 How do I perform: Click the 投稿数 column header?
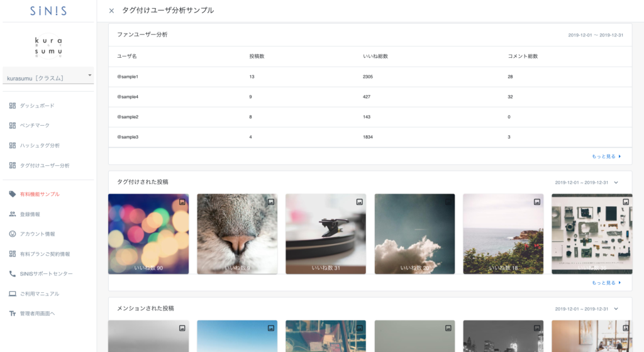point(257,56)
